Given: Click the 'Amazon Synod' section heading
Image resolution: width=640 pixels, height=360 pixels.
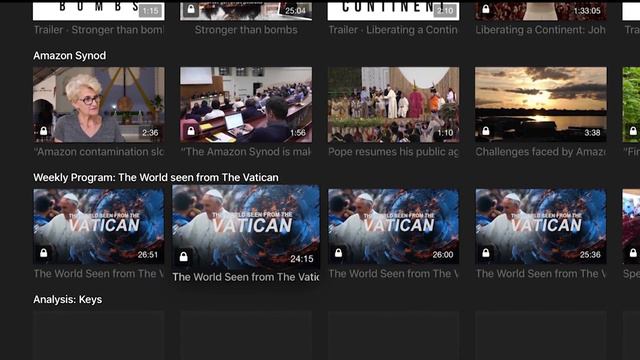Looking at the screenshot, I should [69, 56].
